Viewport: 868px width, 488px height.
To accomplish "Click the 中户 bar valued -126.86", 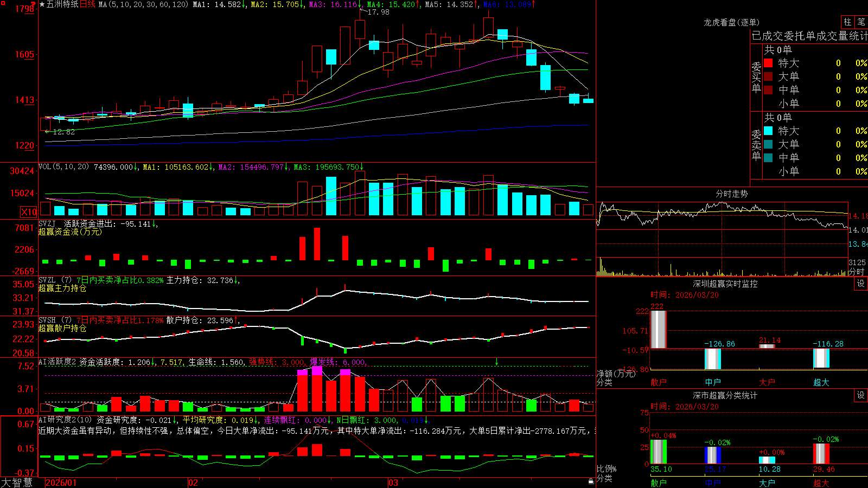I will [x=713, y=359].
